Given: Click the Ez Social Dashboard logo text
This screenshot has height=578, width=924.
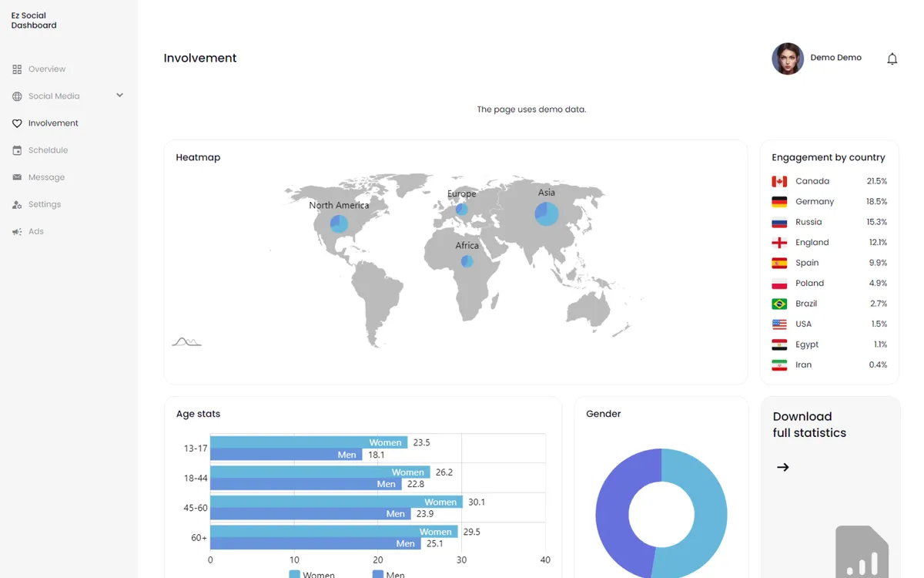Looking at the screenshot, I should point(34,20).
